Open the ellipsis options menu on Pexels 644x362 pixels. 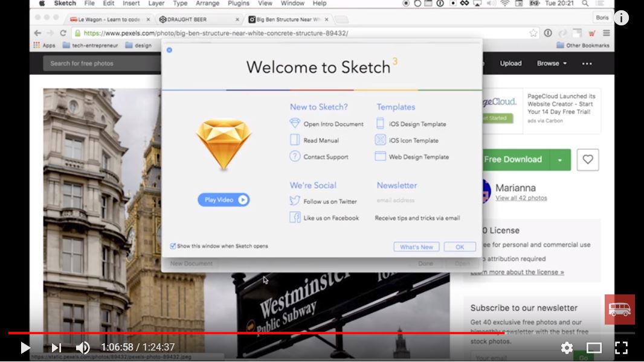pyautogui.click(x=587, y=63)
